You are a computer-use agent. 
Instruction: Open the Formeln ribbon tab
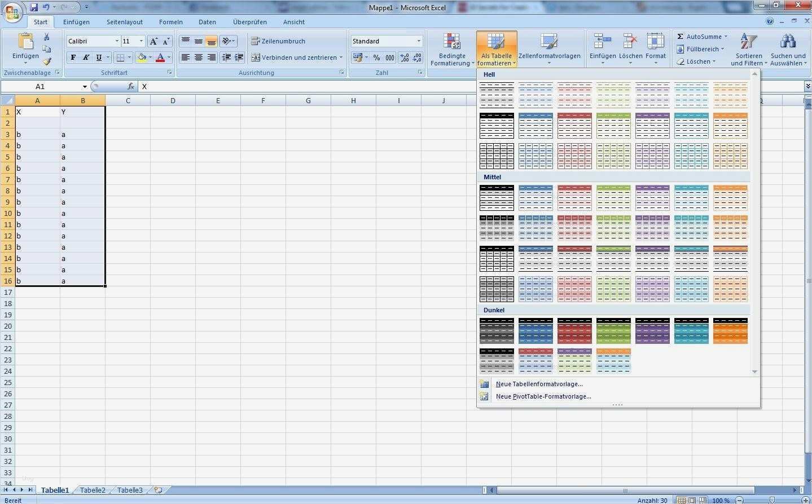coord(170,22)
